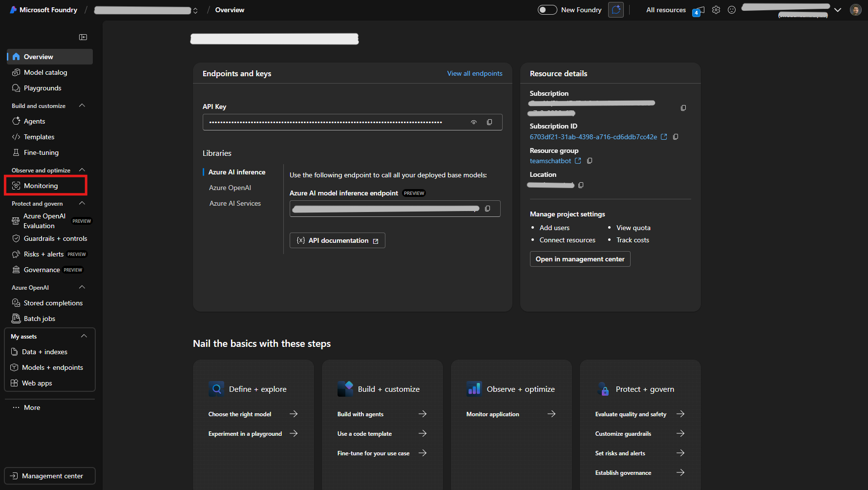
Task: Copy the resource group name
Action: 590,161
